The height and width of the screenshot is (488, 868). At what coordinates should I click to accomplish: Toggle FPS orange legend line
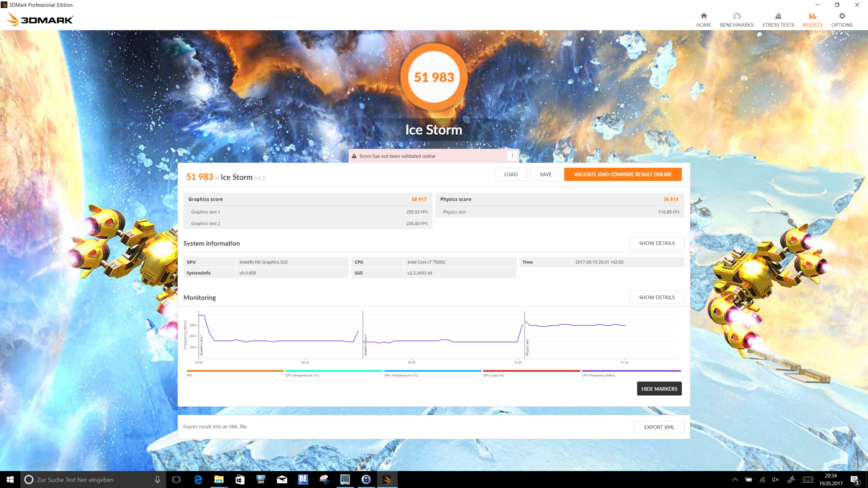(235, 371)
